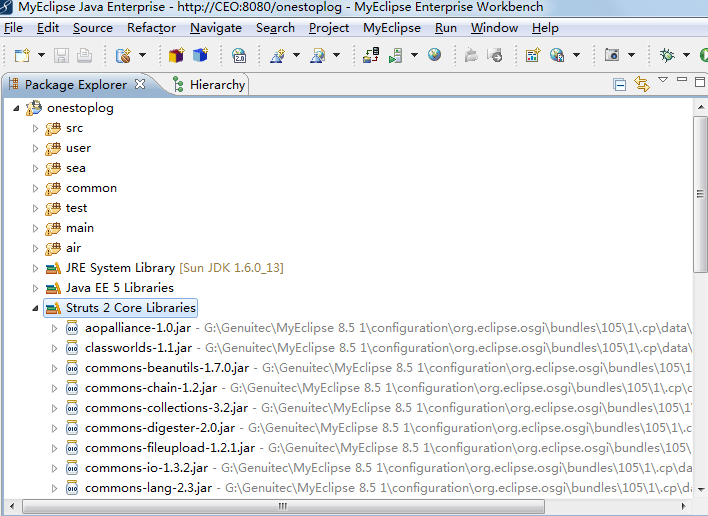Click the report dashboard toolbar icon
Viewport: 708px width, 516px height.
533,55
